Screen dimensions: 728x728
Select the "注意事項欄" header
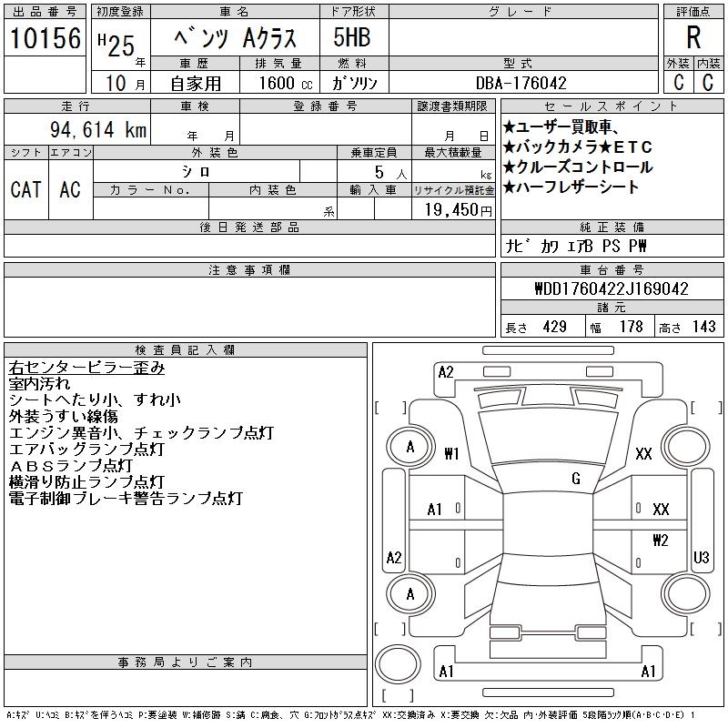point(249,269)
